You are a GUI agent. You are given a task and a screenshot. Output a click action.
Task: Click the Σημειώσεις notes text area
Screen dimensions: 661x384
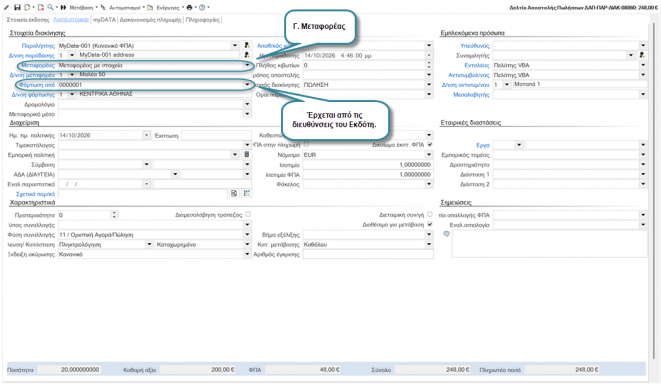549,244
